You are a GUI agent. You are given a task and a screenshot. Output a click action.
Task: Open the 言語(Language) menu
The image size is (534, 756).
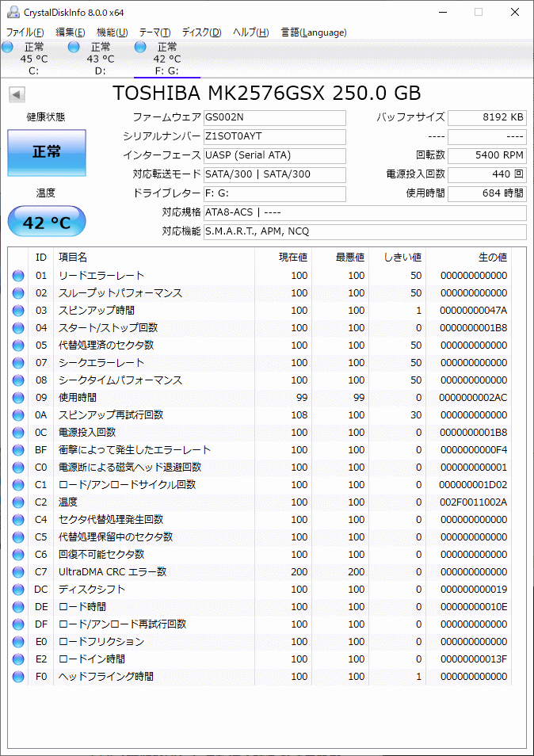tap(313, 32)
